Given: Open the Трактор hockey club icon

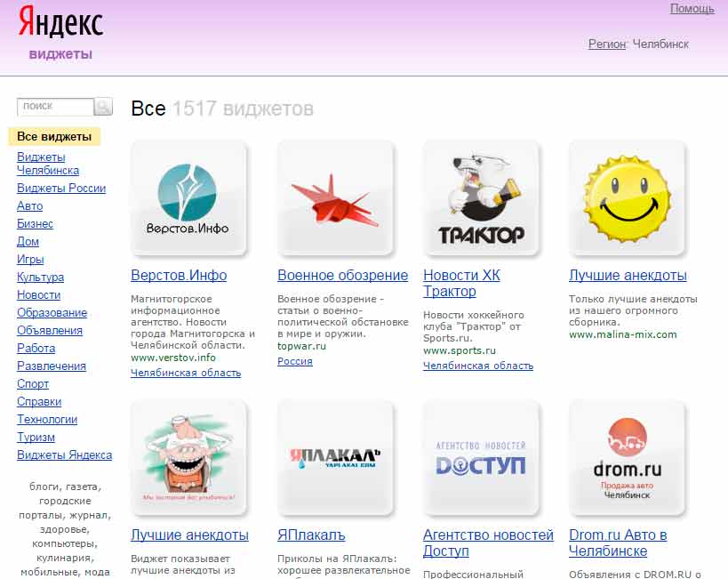Looking at the screenshot, I should (x=481, y=198).
